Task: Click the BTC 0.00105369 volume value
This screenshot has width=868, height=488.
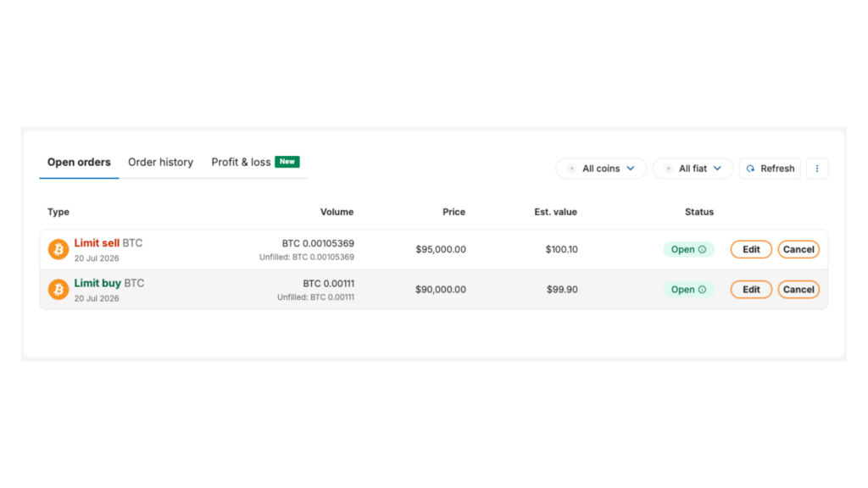Action: 318,243
